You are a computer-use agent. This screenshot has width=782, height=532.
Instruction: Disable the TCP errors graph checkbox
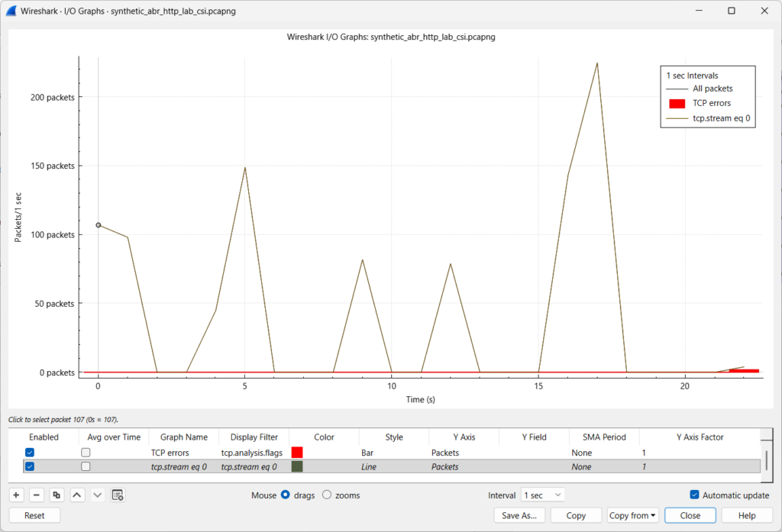[30, 453]
